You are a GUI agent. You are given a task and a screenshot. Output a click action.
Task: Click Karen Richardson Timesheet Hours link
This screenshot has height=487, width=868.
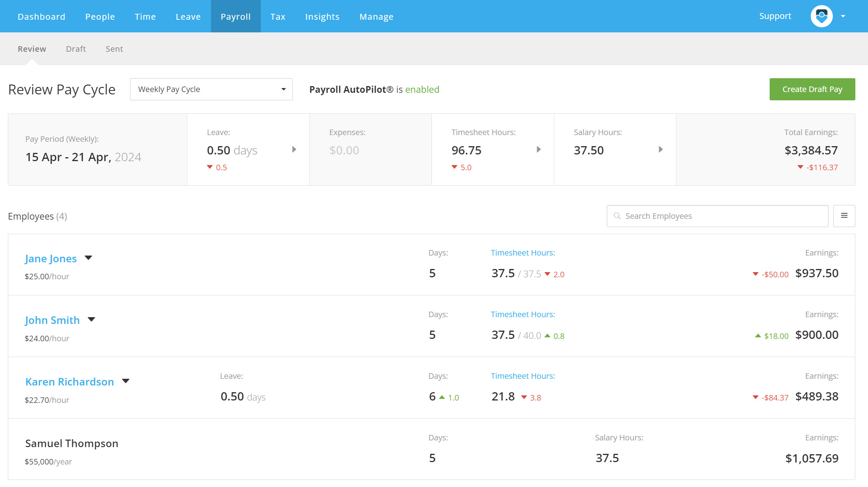523,376
